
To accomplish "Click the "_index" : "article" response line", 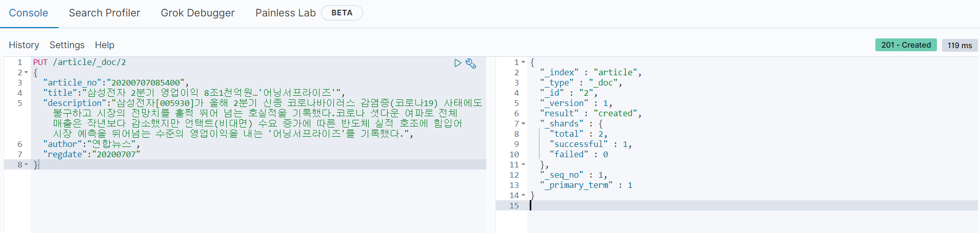I will pos(591,72).
